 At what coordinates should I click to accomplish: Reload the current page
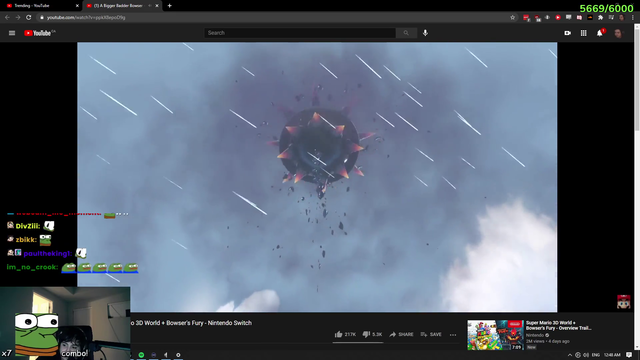pos(29,18)
